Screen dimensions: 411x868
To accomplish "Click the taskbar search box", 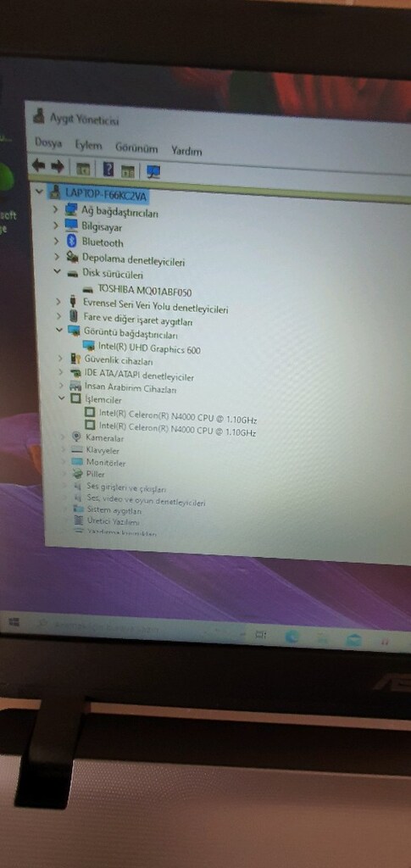I will (x=138, y=628).
